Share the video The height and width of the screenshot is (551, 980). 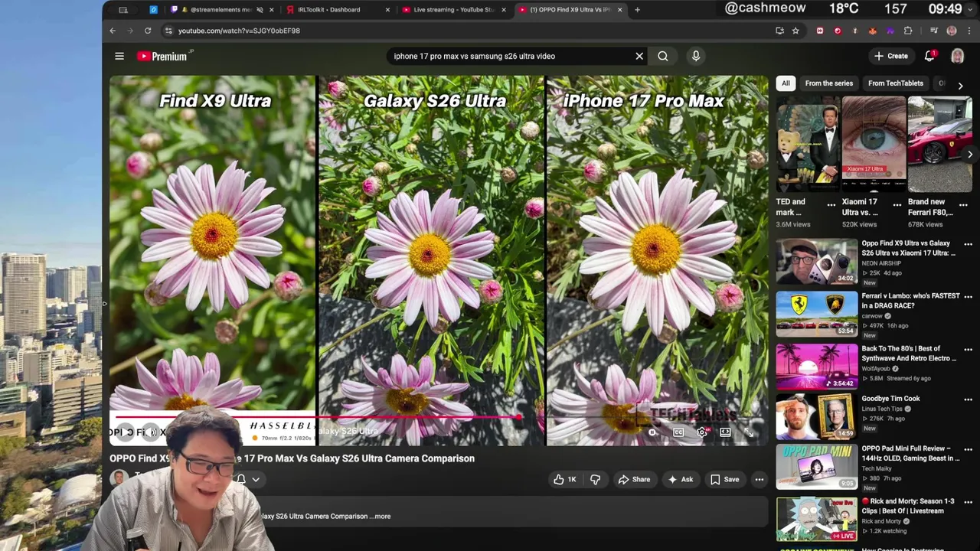point(634,480)
